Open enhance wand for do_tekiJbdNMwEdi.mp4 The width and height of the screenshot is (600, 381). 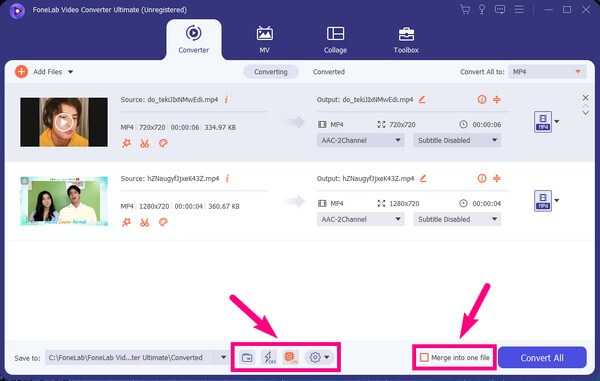click(x=126, y=143)
